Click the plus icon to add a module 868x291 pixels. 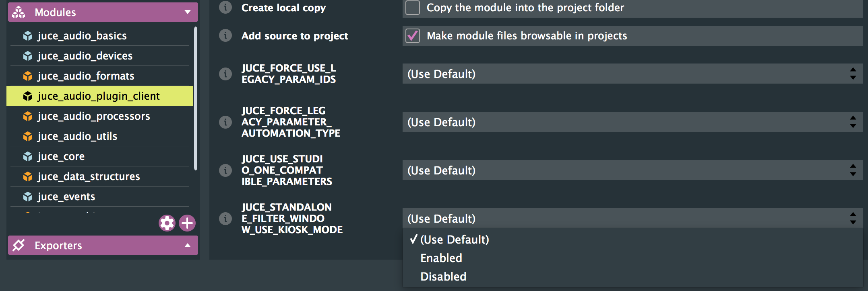click(x=187, y=223)
